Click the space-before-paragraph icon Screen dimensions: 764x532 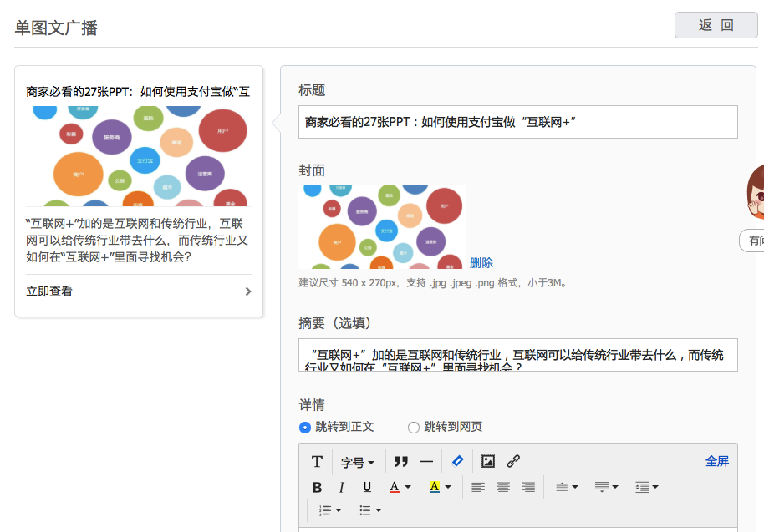coord(562,487)
